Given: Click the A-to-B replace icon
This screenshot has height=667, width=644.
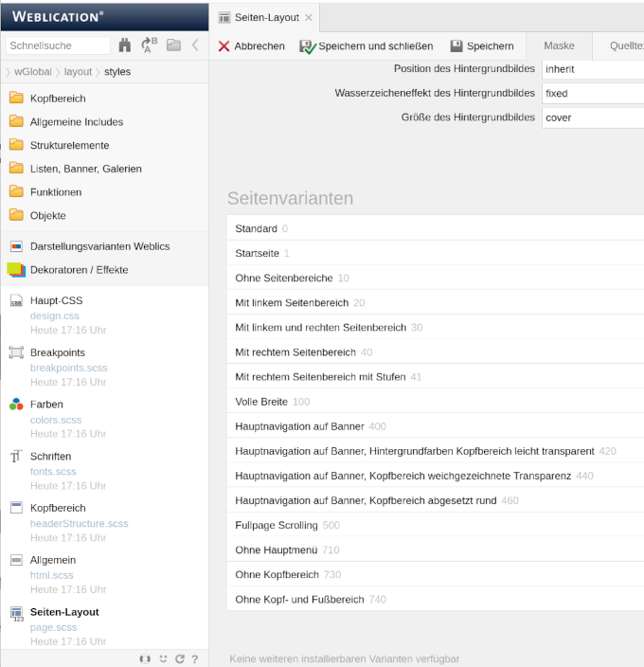Looking at the screenshot, I should pos(149,45).
